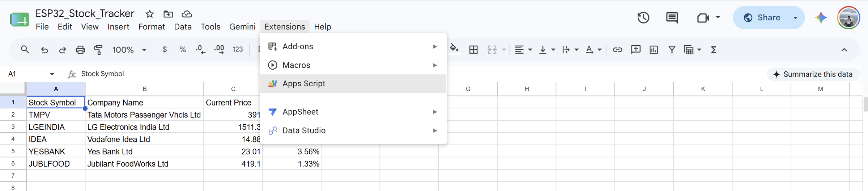This screenshot has height=191, width=868.
Task: Click the insert chart icon
Action: tap(654, 50)
